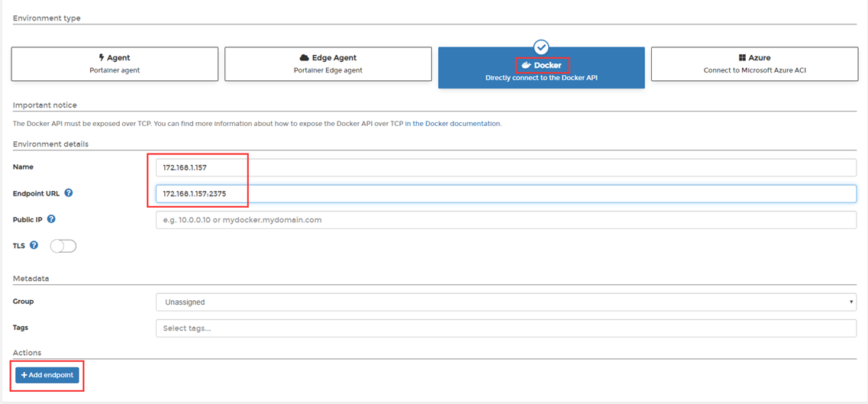Click the 'Public IP' label
Screen dimensions: 868x404
[x=27, y=219]
